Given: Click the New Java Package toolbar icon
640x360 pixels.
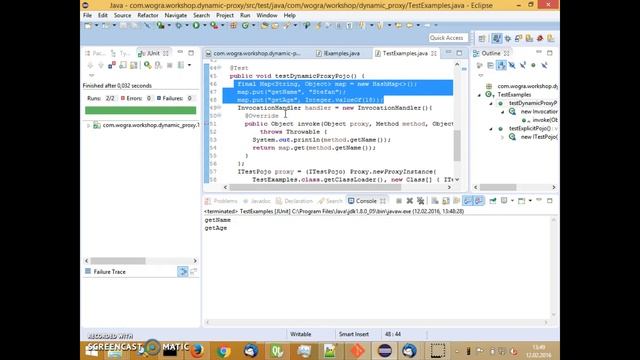Looking at the screenshot, I should click(233, 25).
